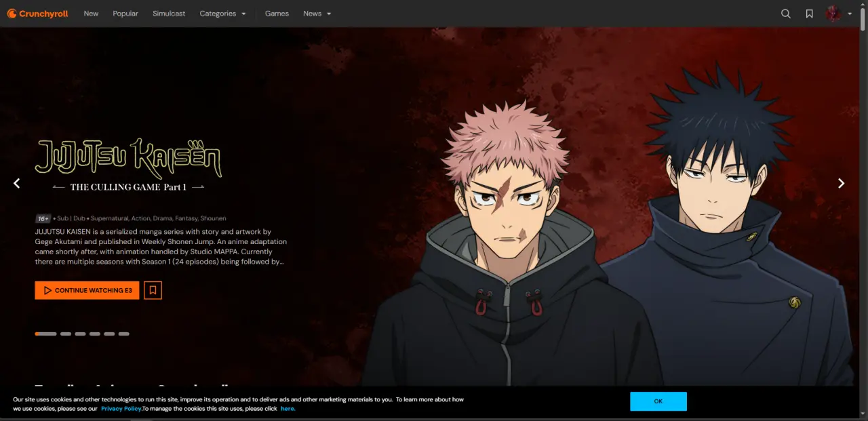Accept cookies with the OK button
868x421 pixels.
[658, 401]
